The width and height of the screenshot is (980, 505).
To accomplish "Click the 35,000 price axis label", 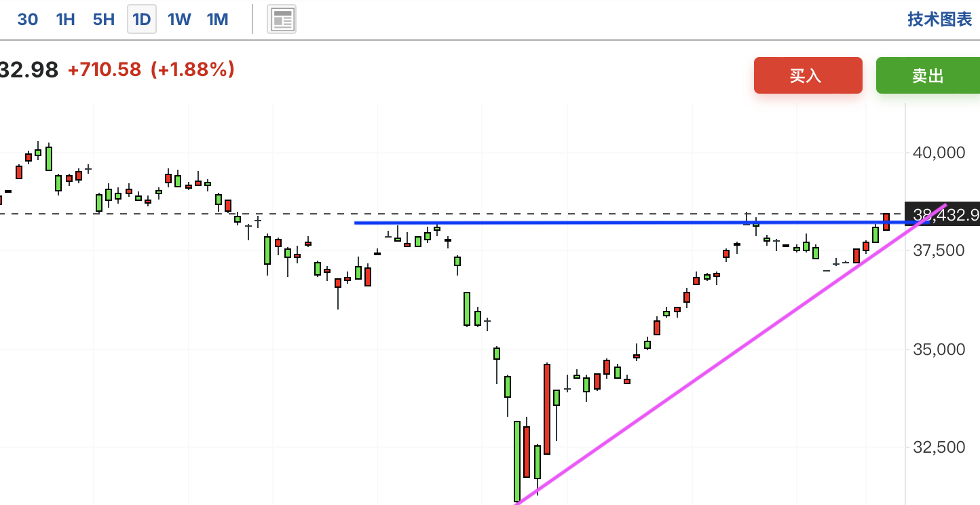I will [x=939, y=350].
